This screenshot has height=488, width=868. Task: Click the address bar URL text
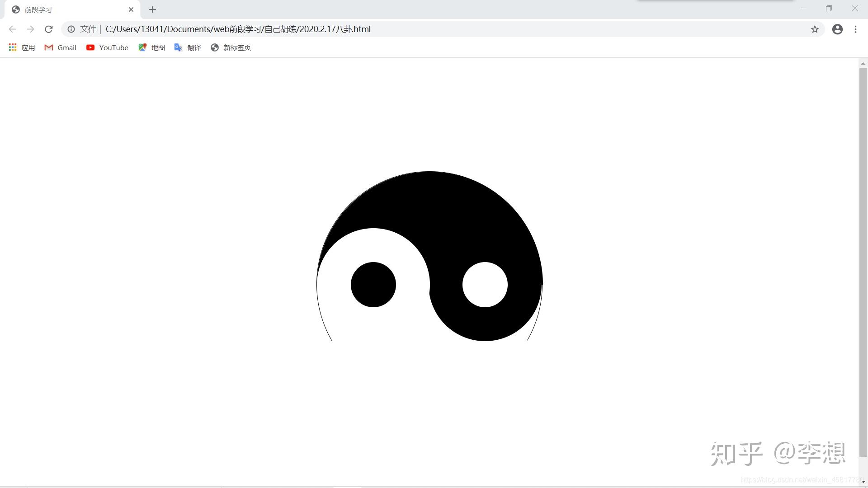tap(238, 29)
